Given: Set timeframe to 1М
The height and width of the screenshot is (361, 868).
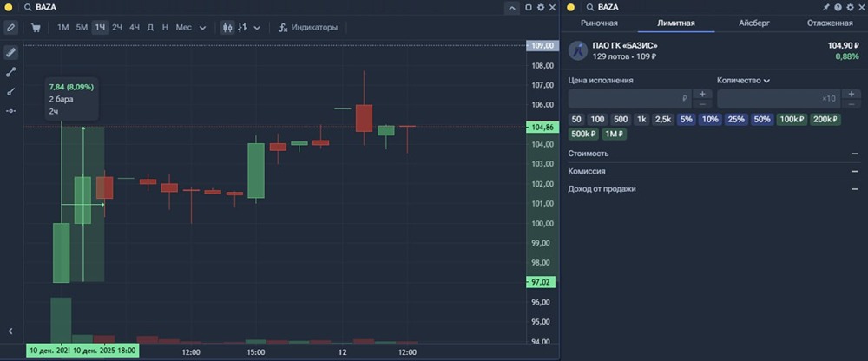Looking at the screenshot, I should [x=63, y=27].
